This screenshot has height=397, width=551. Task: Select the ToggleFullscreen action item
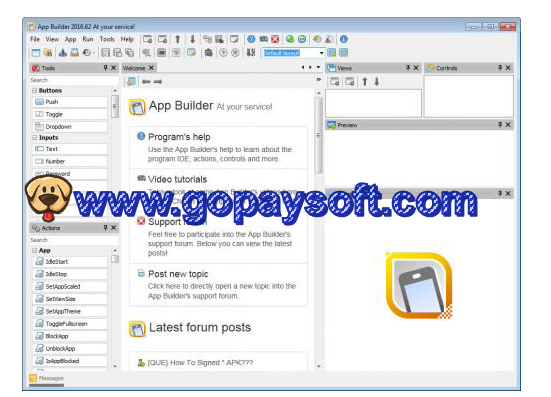click(x=70, y=324)
